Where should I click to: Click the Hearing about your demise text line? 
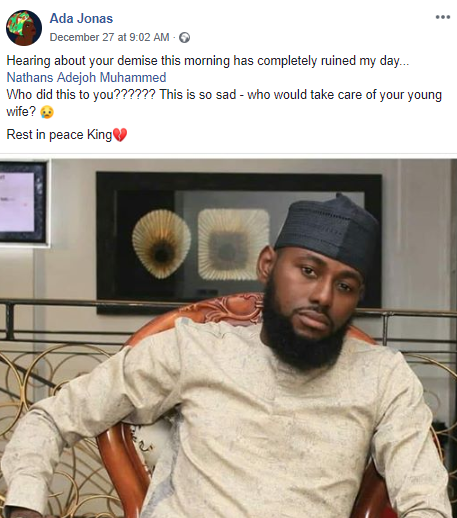[x=208, y=61]
